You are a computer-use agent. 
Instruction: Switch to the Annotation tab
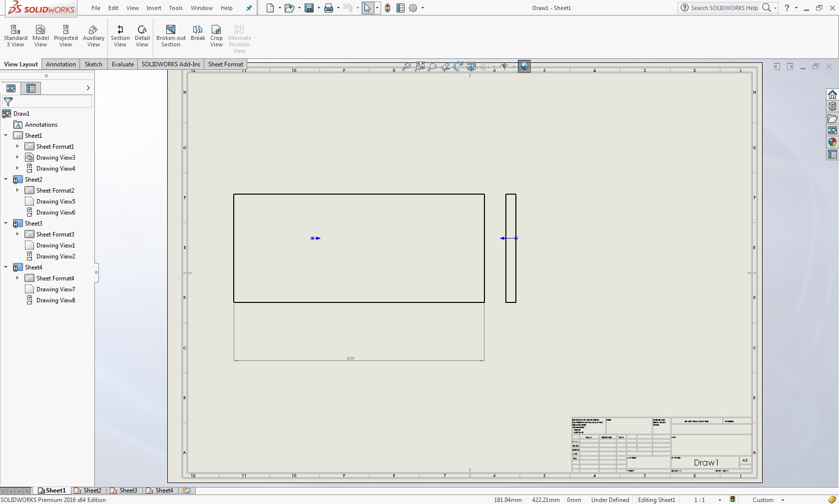click(61, 64)
